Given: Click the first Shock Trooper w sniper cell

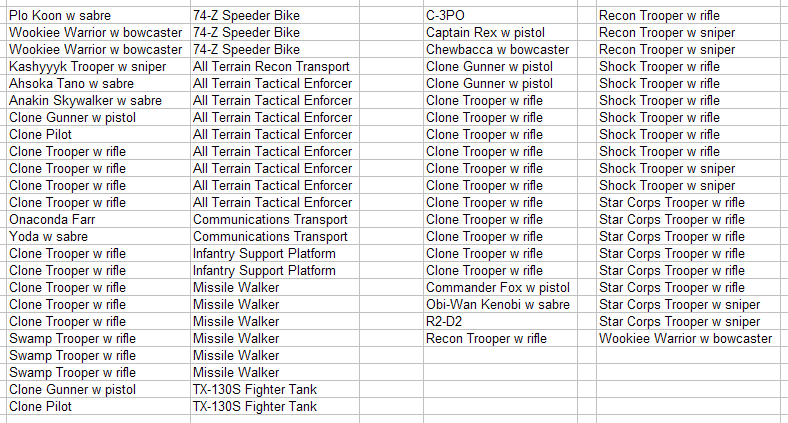Looking at the screenshot, I should (688, 168).
